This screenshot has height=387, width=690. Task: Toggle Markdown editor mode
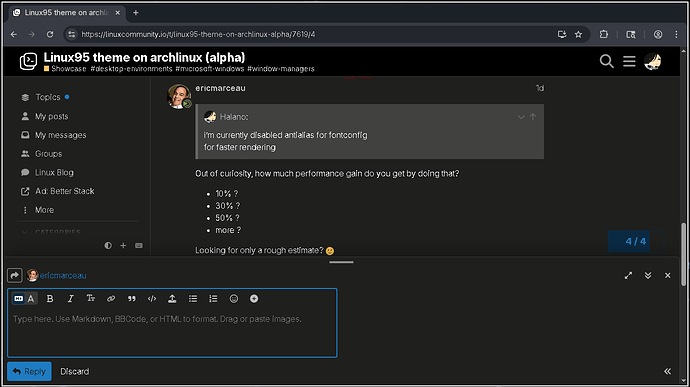(x=18, y=299)
